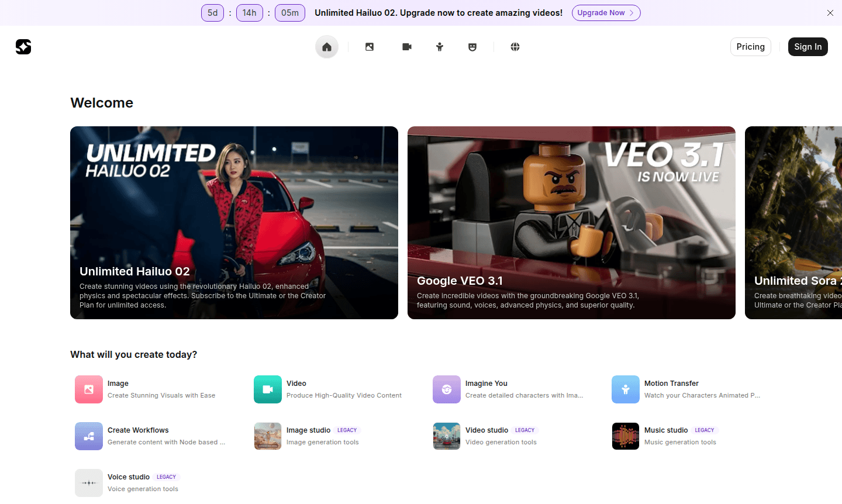Image resolution: width=842 pixels, height=504 pixels.
Task: Open the Google VEO 3.1 banner card
Action: [x=571, y=223]
